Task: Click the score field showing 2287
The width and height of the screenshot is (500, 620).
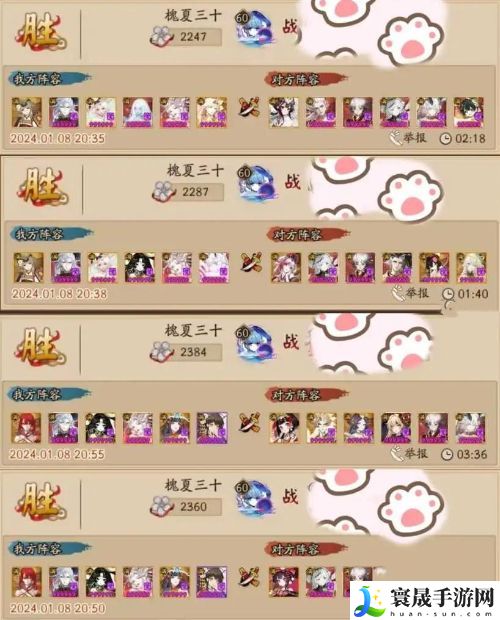Action: 194,192
